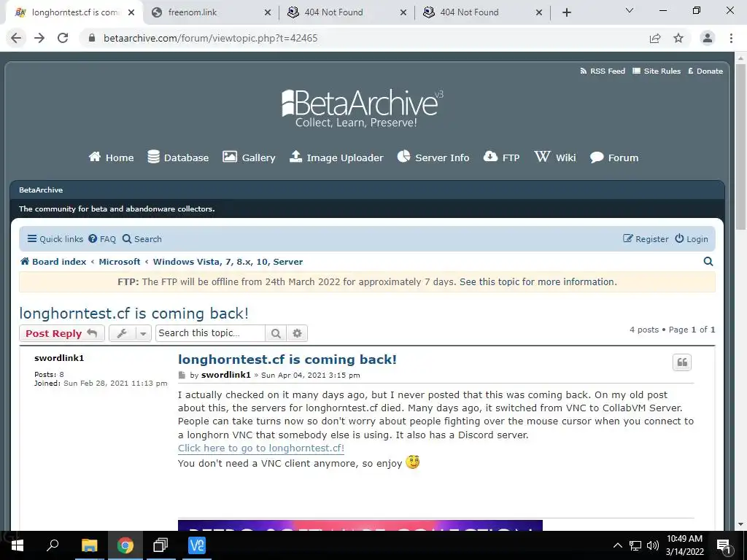Open the Site Rules link
Viewport: 747px width, 560px height.
tap(657, 71)
